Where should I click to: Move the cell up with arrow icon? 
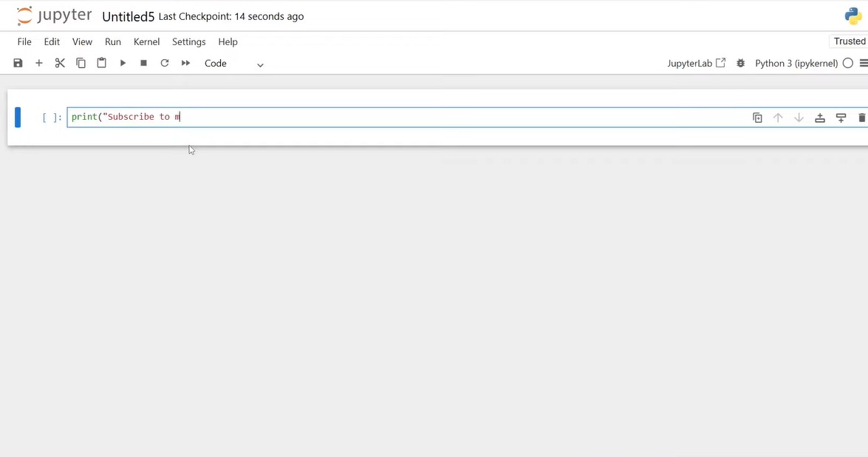point(778,118)
